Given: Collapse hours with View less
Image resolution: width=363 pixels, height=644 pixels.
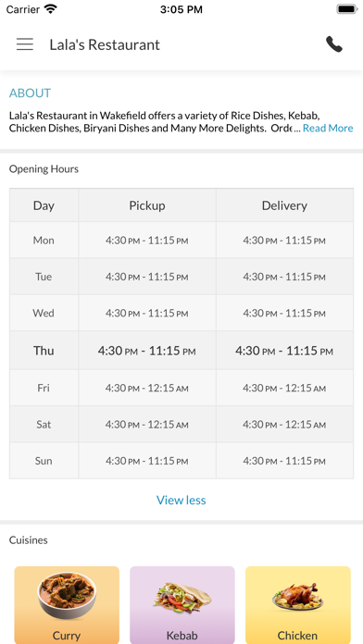Looking at the screenshot, I should [181, 500].
